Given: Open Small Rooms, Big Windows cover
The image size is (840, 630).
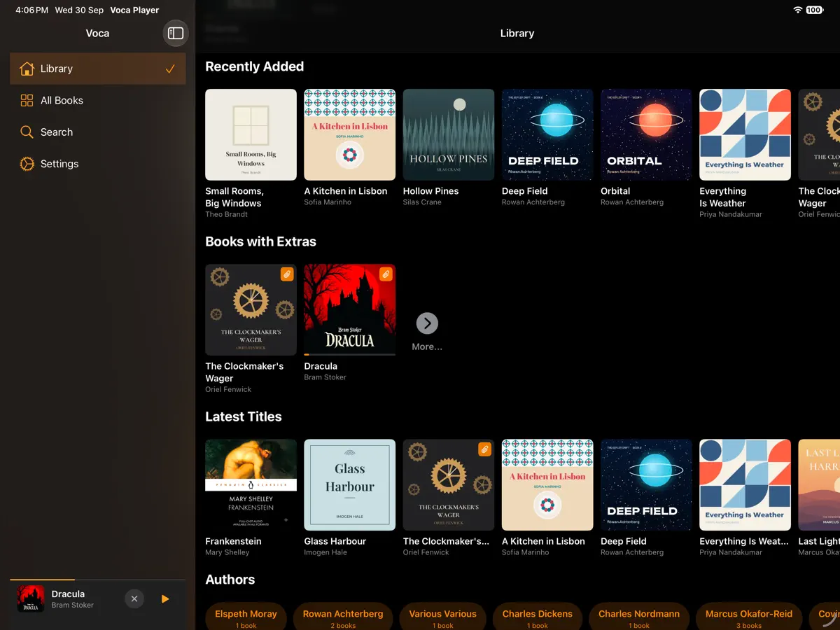Looking at the screenshot, I should tap(251, 134).
